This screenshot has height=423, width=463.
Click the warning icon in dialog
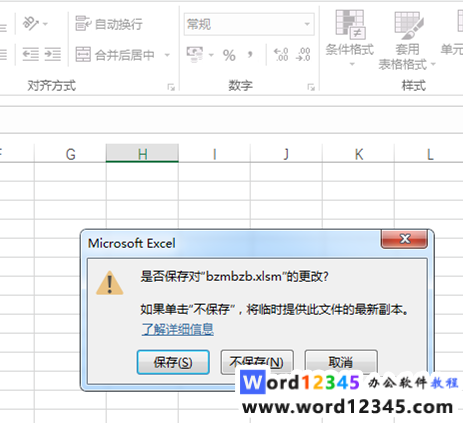click(110, 283)
